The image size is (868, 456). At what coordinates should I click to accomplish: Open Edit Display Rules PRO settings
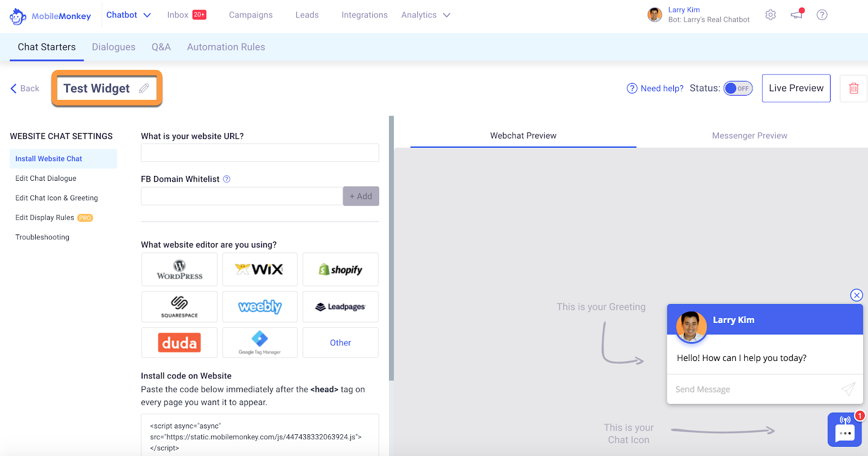(x=54, y=218)
